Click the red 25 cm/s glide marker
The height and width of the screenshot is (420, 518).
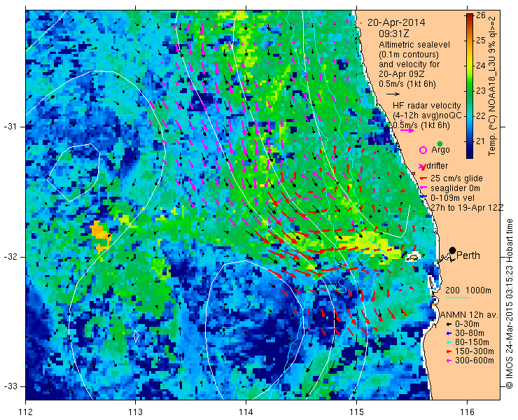coord(423,178)
